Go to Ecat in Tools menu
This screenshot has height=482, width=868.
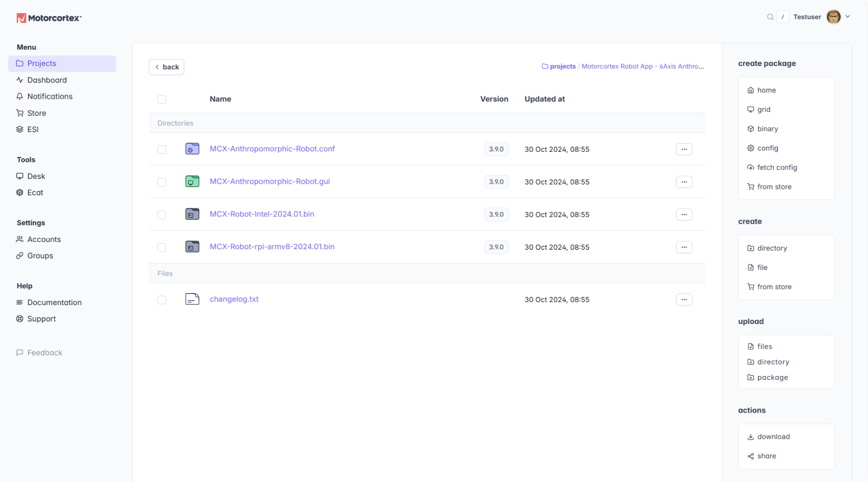pyautogui.click(x=35, y=192)
